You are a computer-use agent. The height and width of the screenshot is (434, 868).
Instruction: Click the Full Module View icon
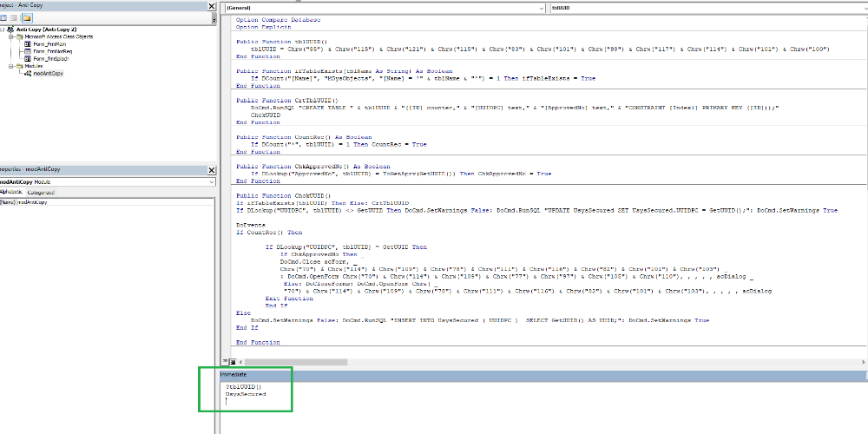coord(233,362)
